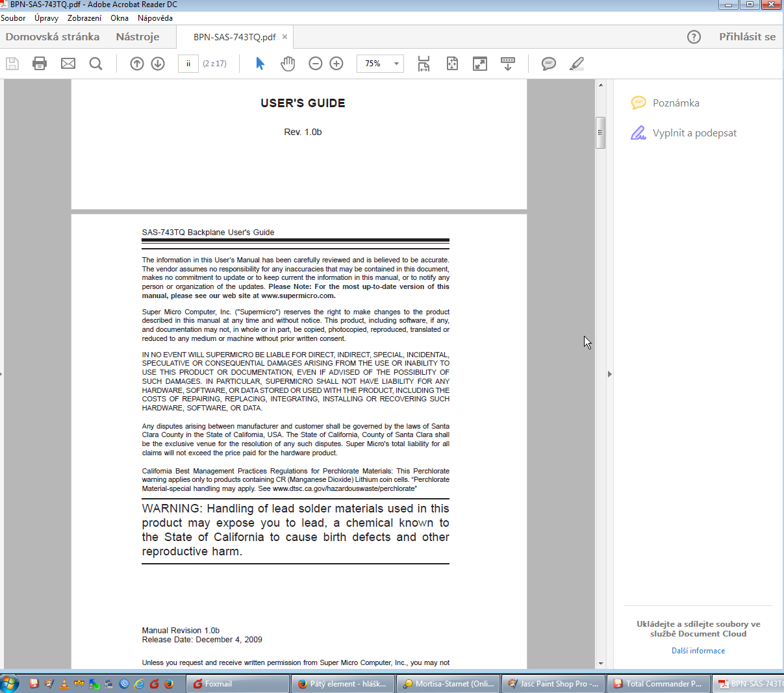Select the BPN-SAS-743TQ.pdf document tab
Image resolution: width=784 pixels, height=693 pixels.
point(234,37)
